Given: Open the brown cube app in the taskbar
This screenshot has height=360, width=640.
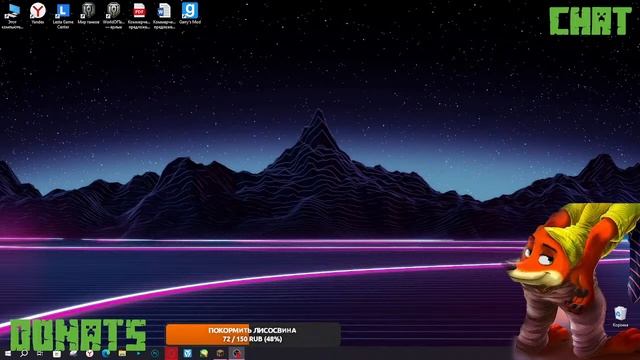Looking at the screenshot, I should click(x=220, y=353).
